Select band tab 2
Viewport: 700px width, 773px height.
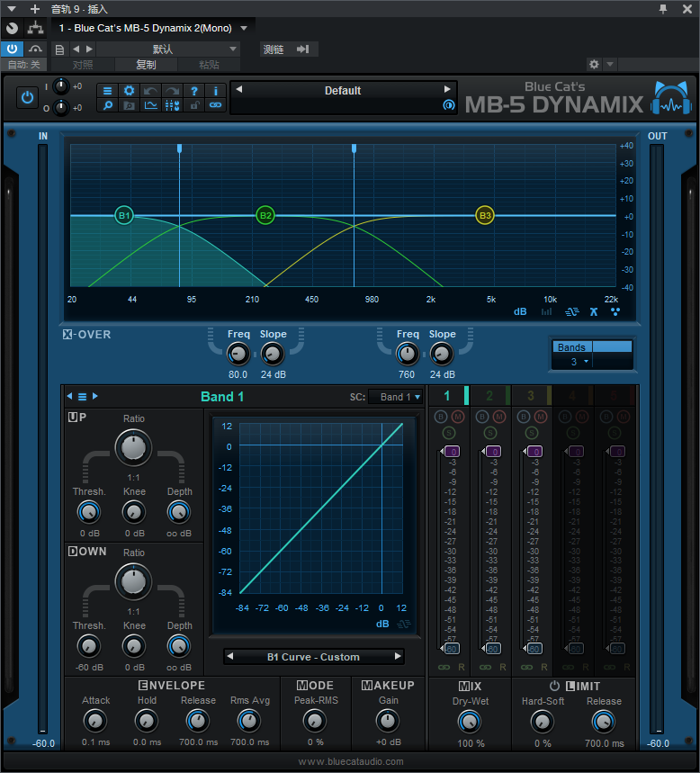click(x=490, y=396)
